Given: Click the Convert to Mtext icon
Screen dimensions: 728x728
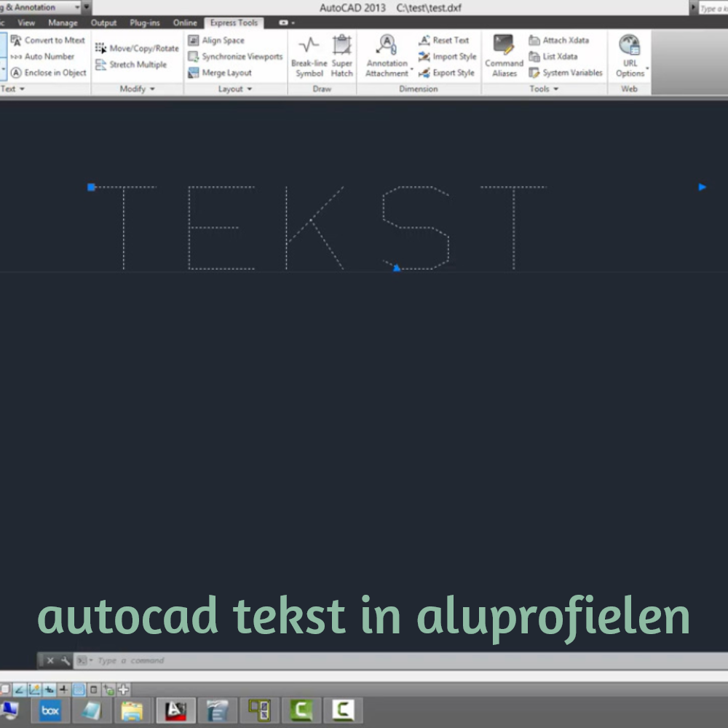Looking at the screenshot, I should (17, 41).
